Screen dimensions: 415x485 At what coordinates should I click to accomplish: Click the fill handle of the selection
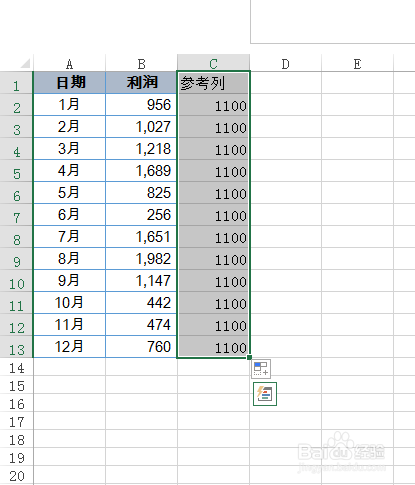(x=249, y=358)
